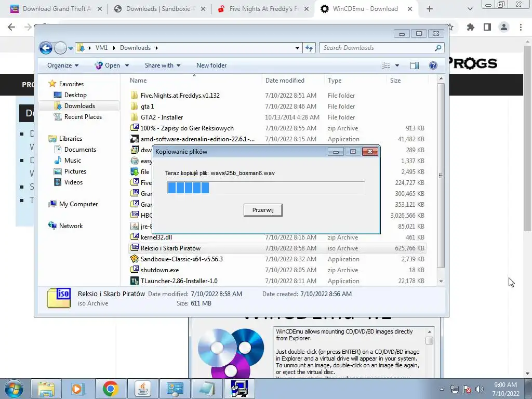
Task: Switch to Five Nights At Freddy's tab
Action: click(263, 9)
